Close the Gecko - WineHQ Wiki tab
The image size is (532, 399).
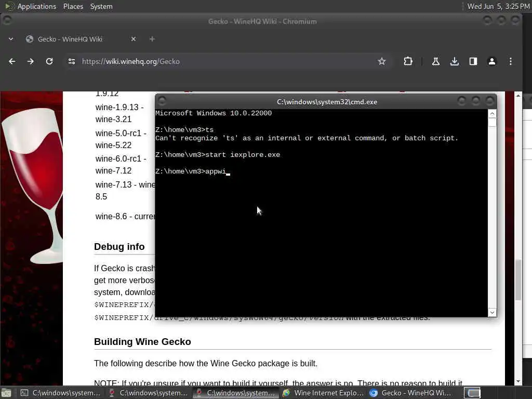134,39
